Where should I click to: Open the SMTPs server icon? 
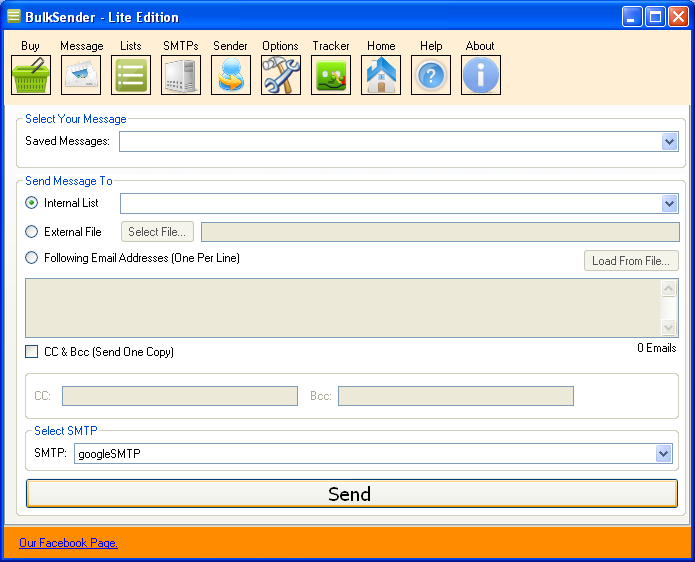(181, 75)
